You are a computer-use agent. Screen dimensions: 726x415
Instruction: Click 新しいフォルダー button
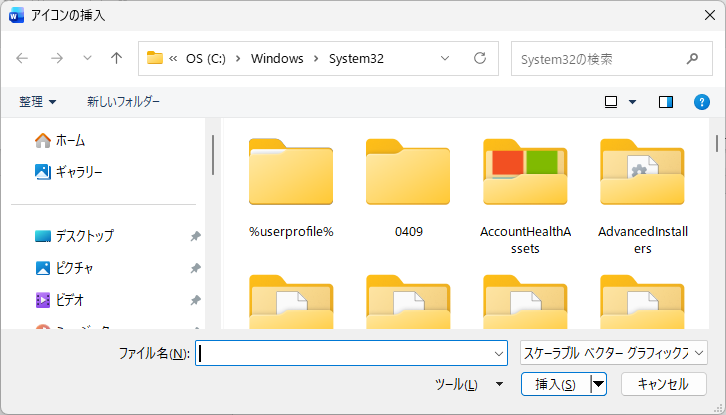(x=123, y=101)
